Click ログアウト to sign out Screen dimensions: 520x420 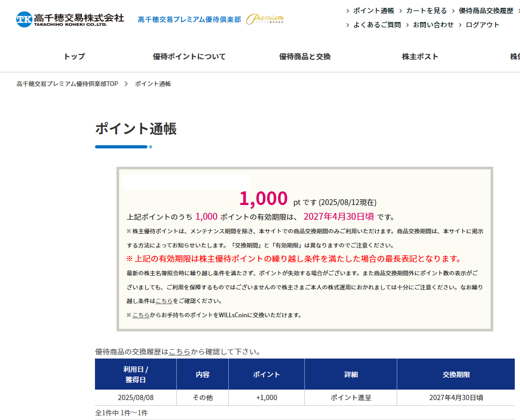482,25
